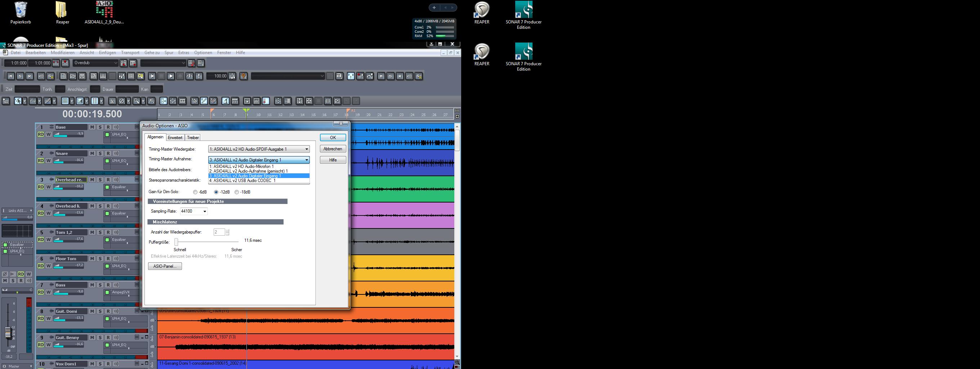
Task: Click the Hilfe button in the dialog
Action: point(333,160)
